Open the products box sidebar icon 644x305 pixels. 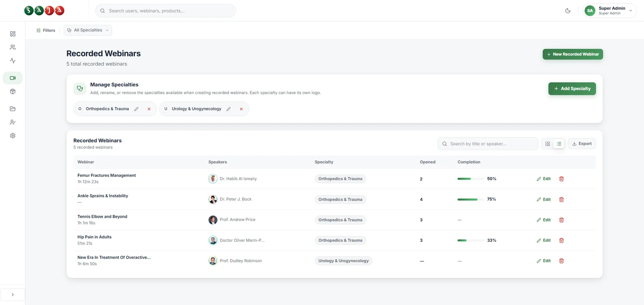point(12,91)
